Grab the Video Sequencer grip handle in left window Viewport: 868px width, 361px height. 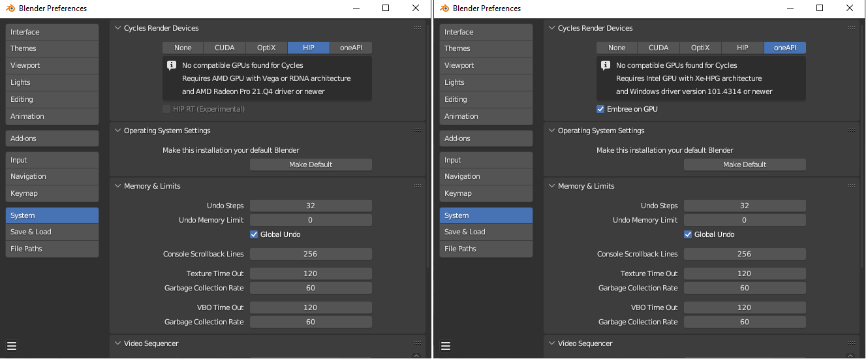[417, 343]
